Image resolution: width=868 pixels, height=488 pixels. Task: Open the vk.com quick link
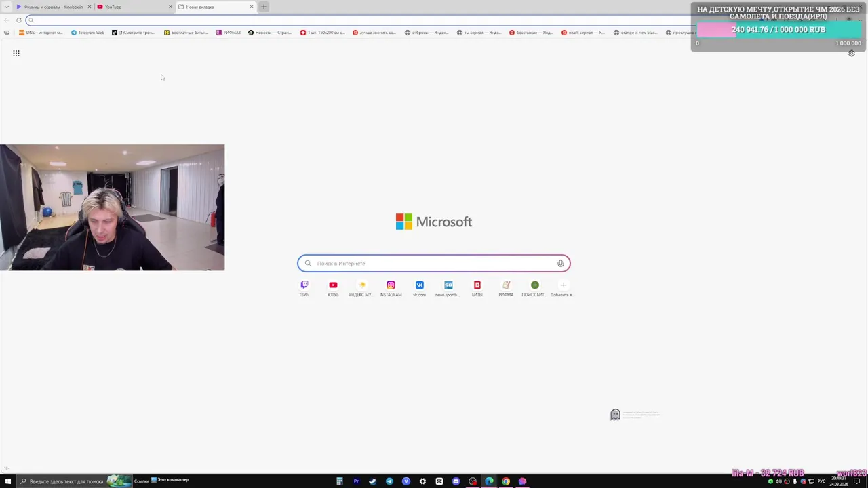[x=419, y=288]
